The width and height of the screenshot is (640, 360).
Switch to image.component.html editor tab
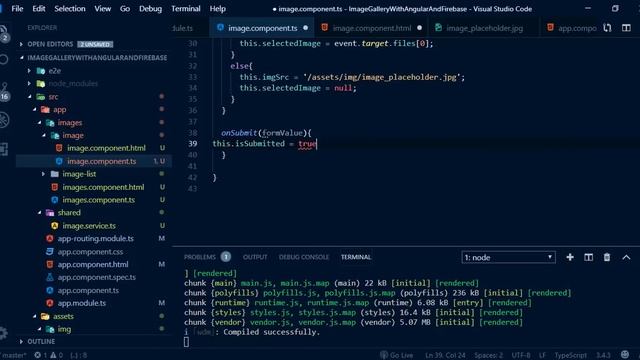point(371,28)
